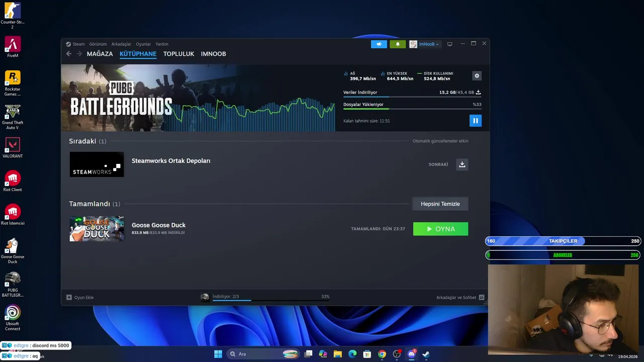Open OBS Studio from taskbar

(397, 354)
